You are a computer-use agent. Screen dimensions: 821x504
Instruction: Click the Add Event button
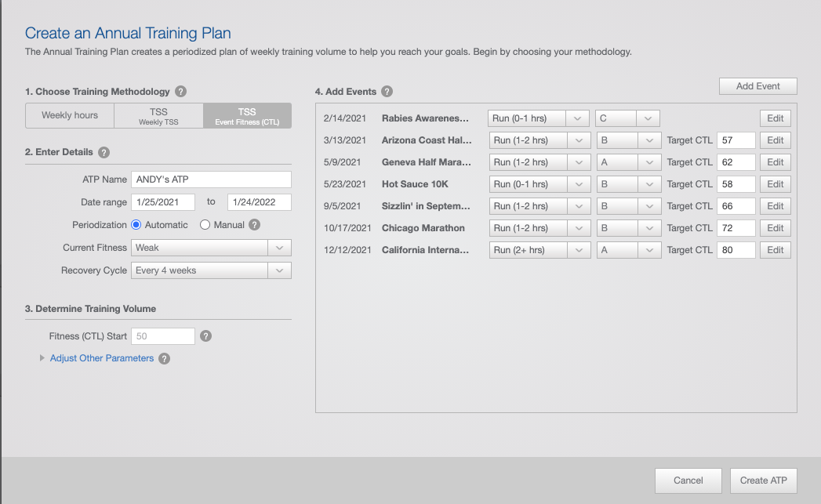pyautogui.click(x=757, y=86)
